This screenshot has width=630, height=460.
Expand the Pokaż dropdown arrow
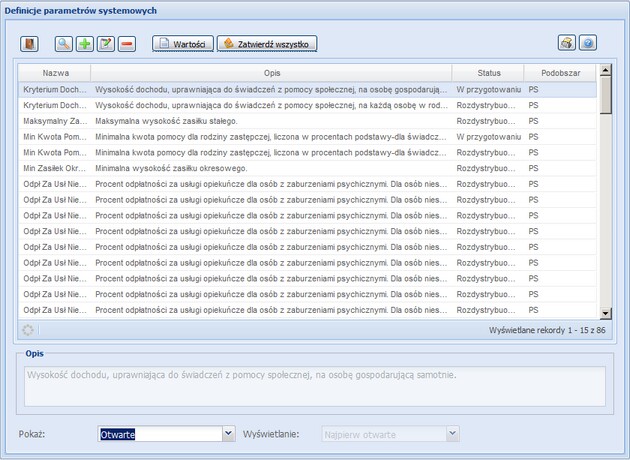229,434
